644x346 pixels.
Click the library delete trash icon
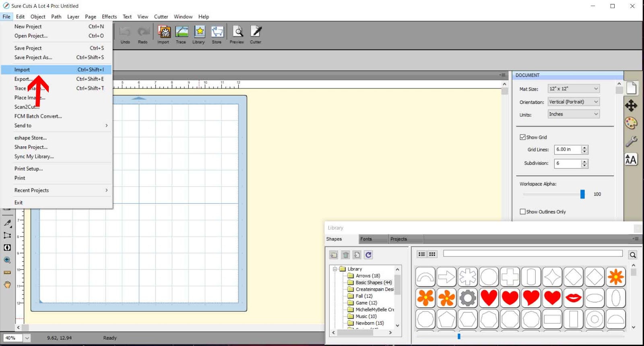click(x=346, y=255)
